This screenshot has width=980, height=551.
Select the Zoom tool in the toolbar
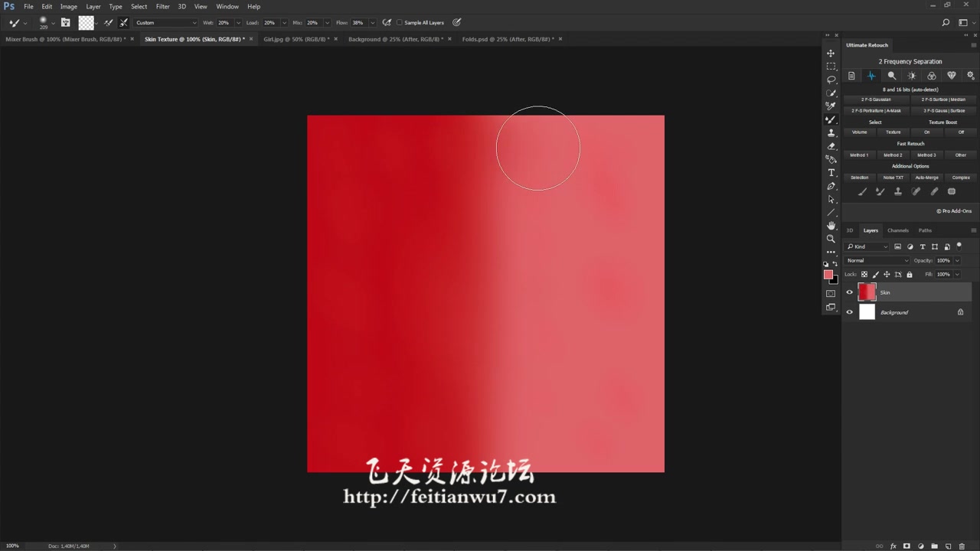click(x=831, y=239)
